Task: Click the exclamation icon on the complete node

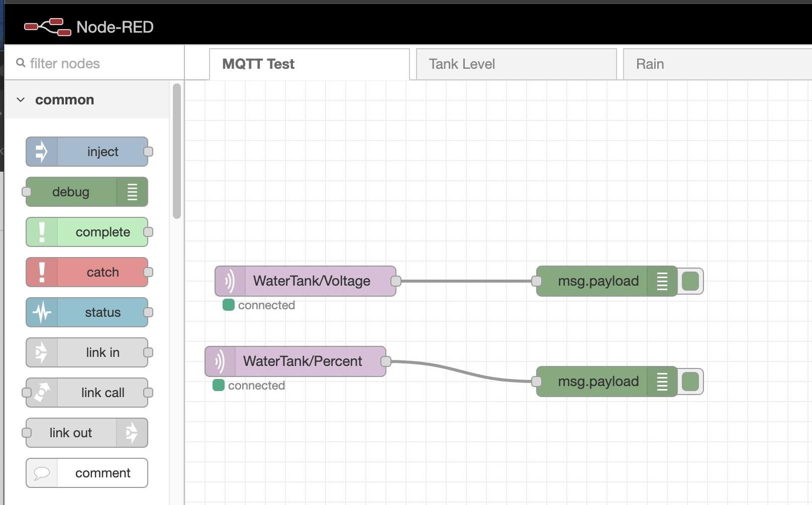Action: 42,231
